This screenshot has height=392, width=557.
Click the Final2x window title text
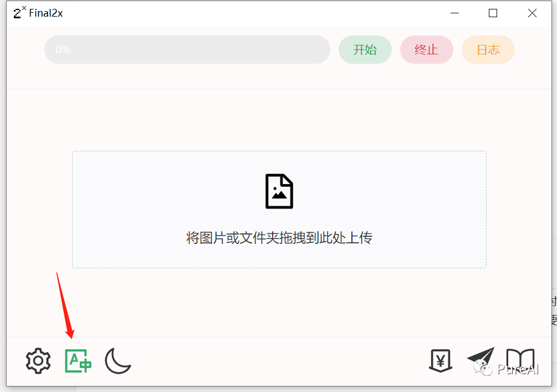(46, 13)
